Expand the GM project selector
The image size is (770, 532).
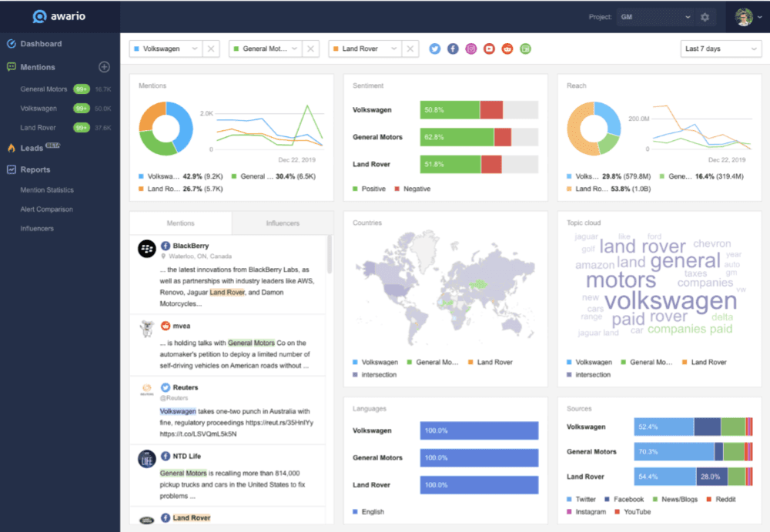click(654, 15)
